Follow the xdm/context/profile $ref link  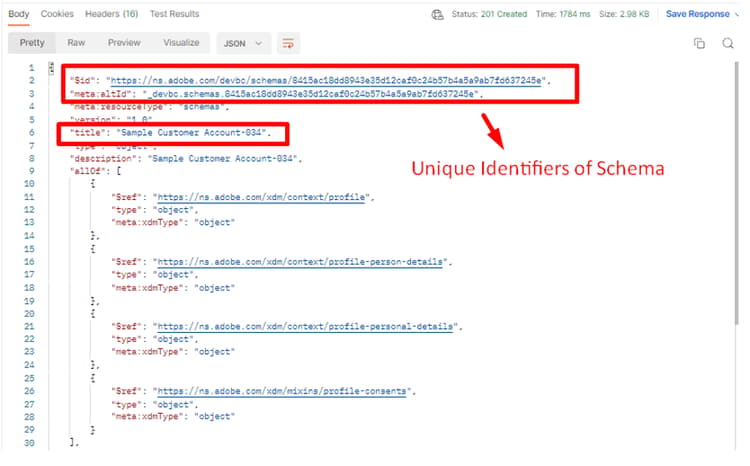tap(261, 197)
